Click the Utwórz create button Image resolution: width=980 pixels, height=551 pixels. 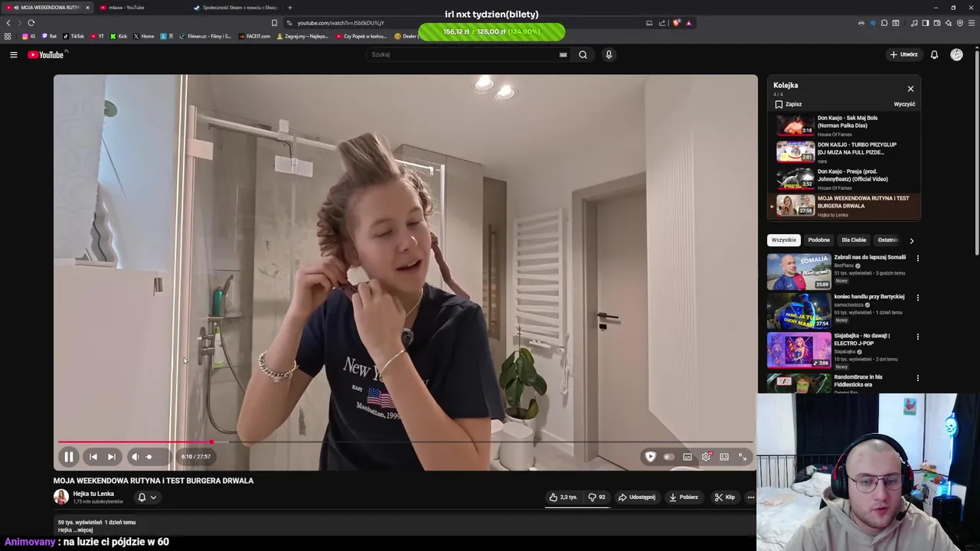point(903,54)
